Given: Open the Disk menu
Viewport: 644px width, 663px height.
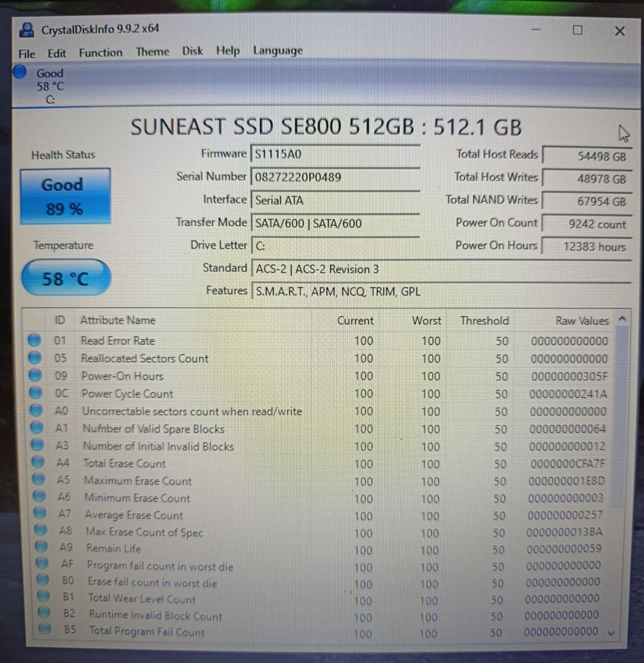Looking at the screenshot, I should 192,51.
